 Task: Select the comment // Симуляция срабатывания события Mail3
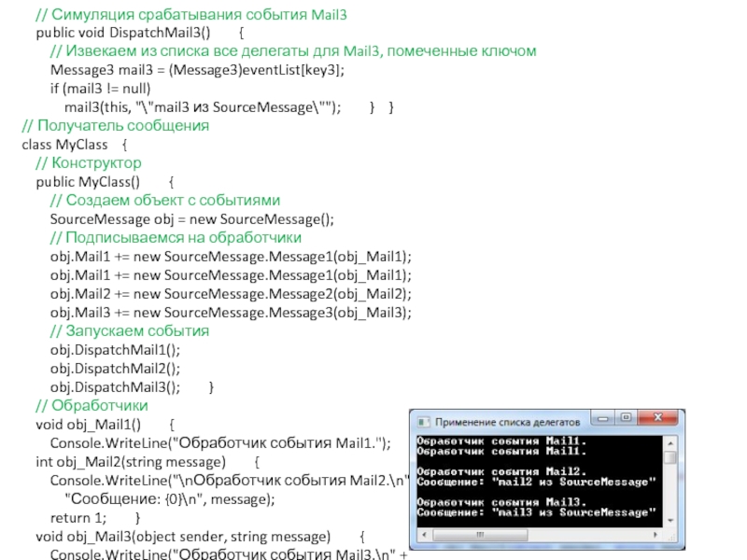coord(191,14)
